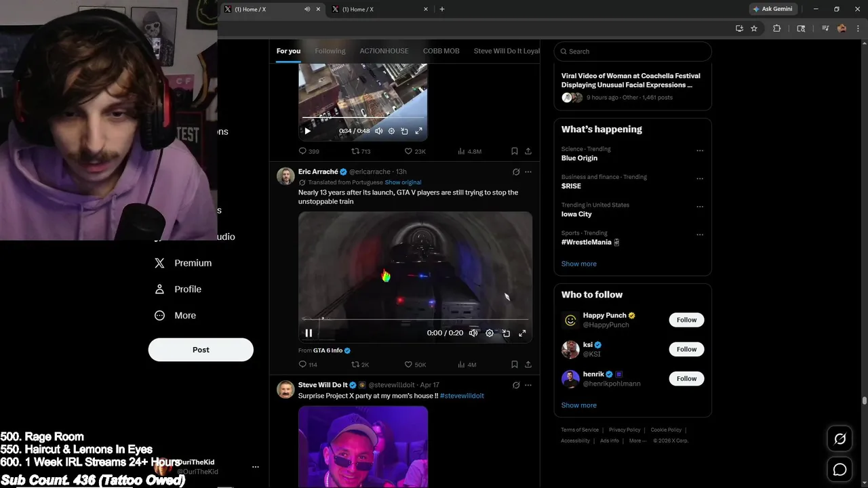Follow ksi

686,349
